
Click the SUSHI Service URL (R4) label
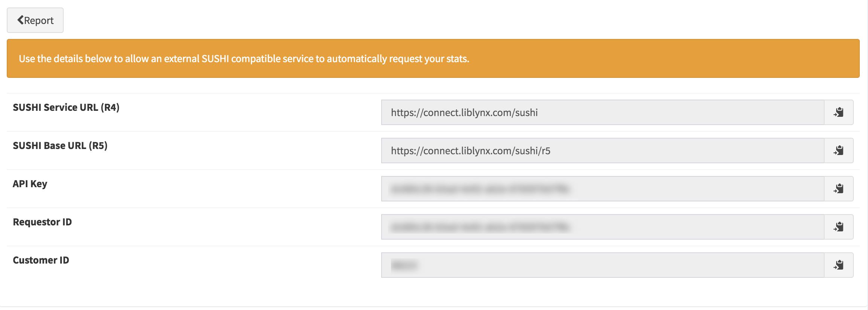(66, 107)
